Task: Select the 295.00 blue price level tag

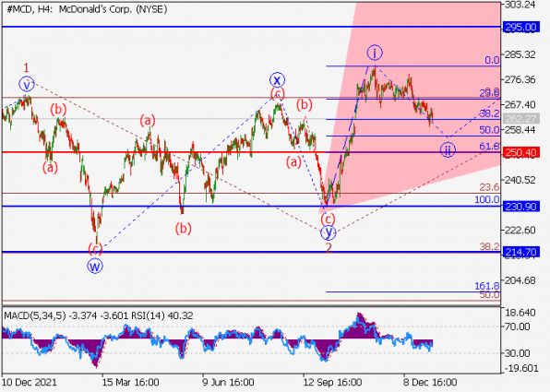Action: pos(520,28)
